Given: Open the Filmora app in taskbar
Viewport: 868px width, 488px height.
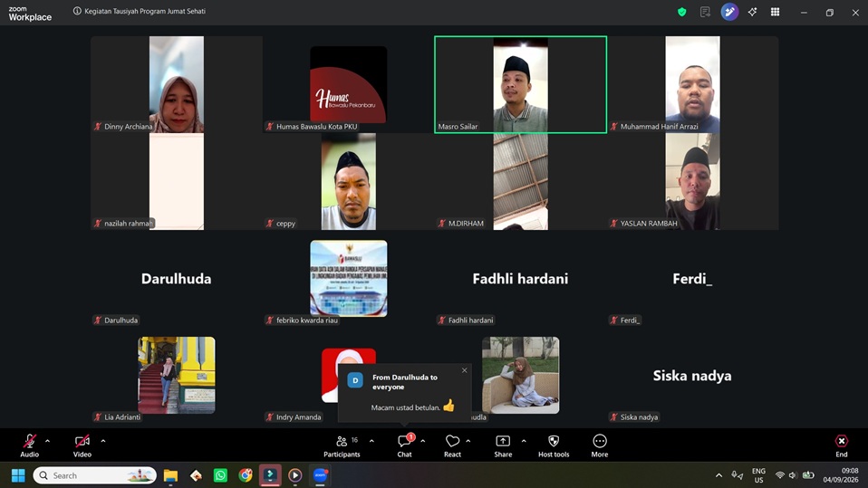Looking at the screenshot, I should (270, 475).
